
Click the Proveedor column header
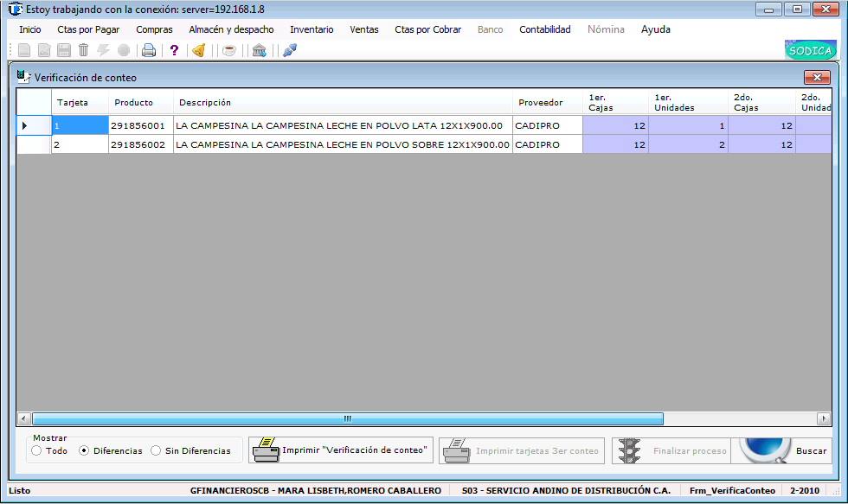pyautogui.click(x=548, y=102)
